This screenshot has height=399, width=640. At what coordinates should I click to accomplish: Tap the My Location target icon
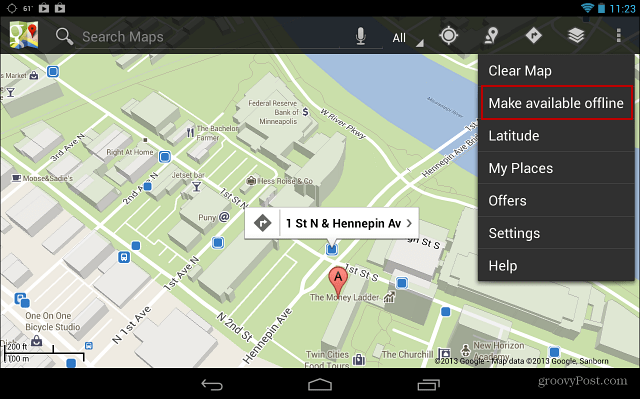click(449, 35)
